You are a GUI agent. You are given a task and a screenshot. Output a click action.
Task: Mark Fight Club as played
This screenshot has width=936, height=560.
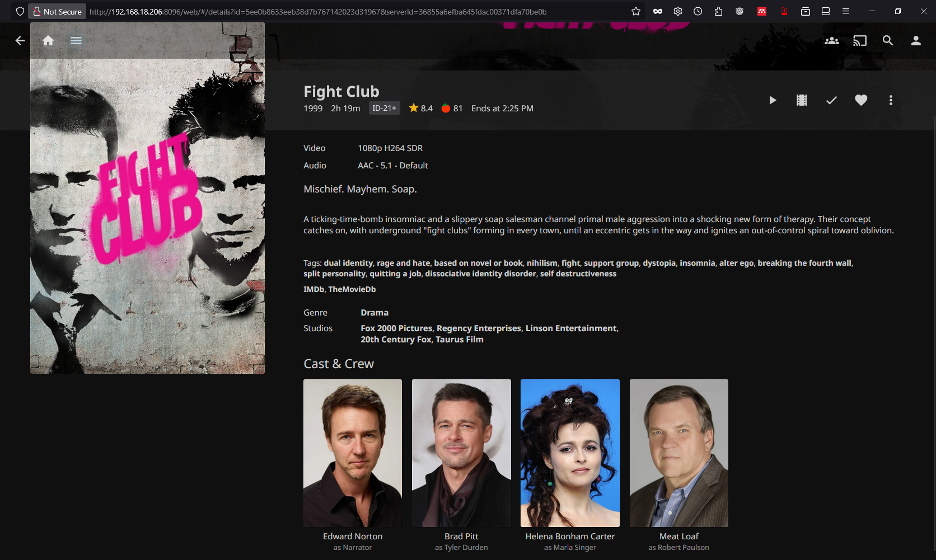click(831, 100)
